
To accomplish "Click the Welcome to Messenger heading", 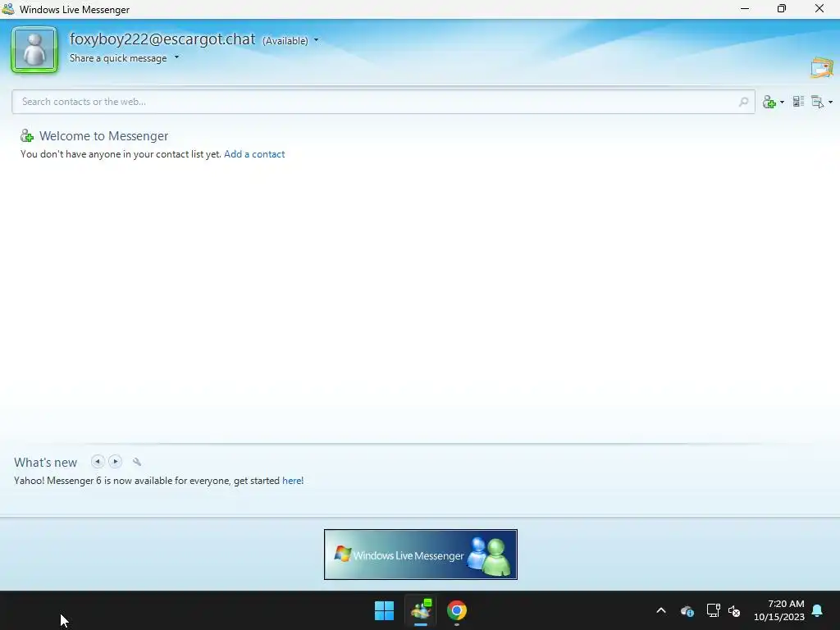I will pyautogui.click(x=104, y=136).
